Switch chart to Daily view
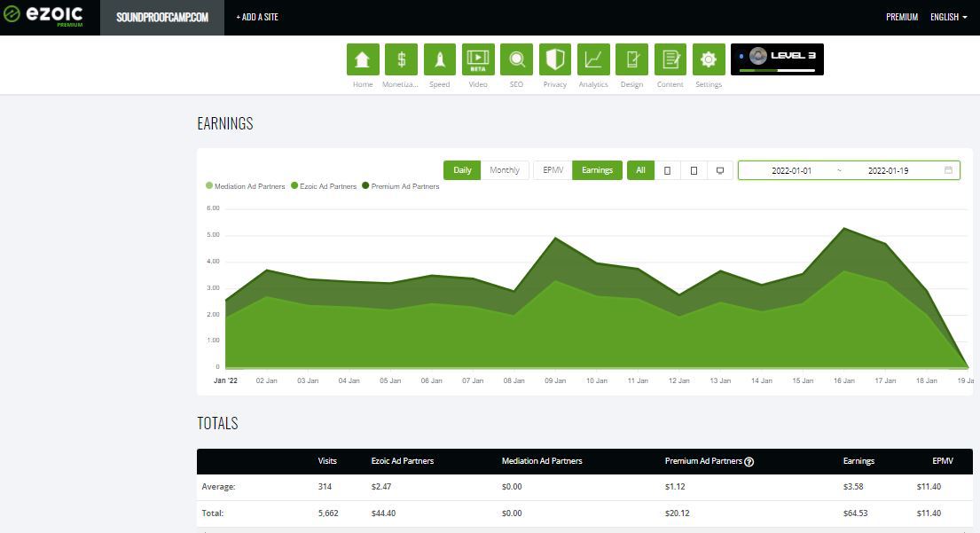Image resolution: width=980 pixels, height=533 pixels. (462, 170)
